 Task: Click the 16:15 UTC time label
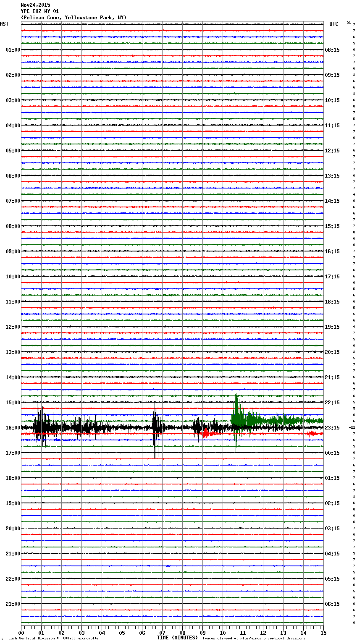tap(332, 251)
